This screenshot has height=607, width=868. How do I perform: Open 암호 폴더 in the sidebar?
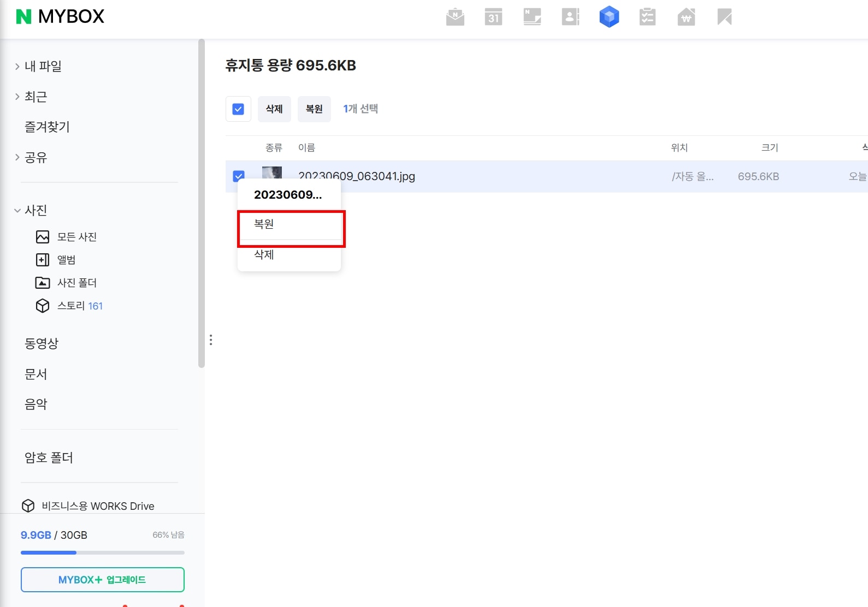point(49,457)
